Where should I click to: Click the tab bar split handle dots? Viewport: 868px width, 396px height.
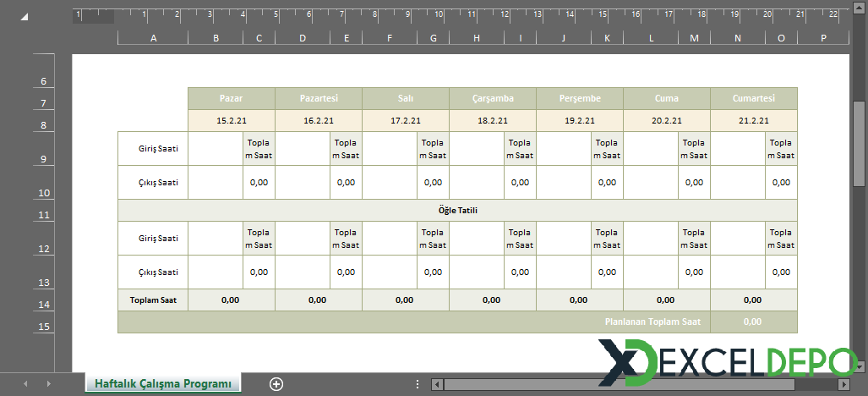pyautogui.click(x=418, y=384)
